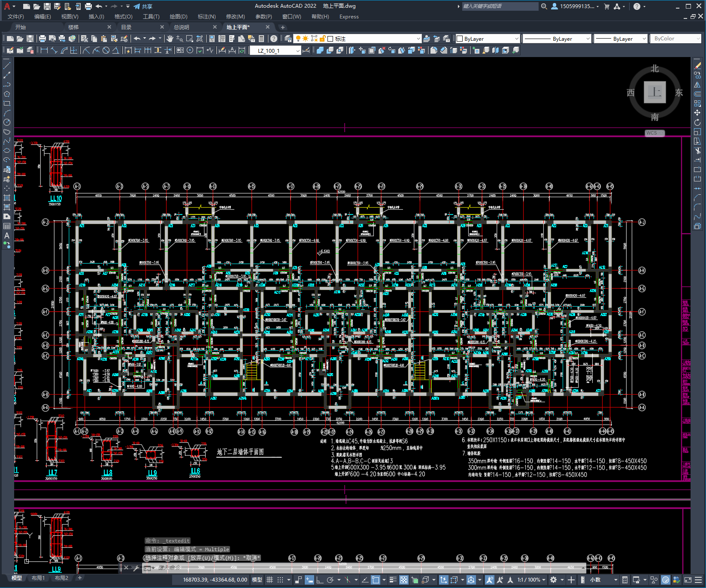Viewport: 706px width, 588px height.
Task: Open the LZ_100_1 dimension style dropdown
Action: 276,51
